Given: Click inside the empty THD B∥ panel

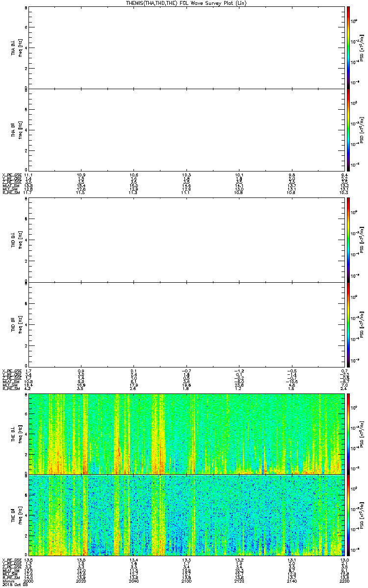Looking at the screenshot, I should coord(186,324).
